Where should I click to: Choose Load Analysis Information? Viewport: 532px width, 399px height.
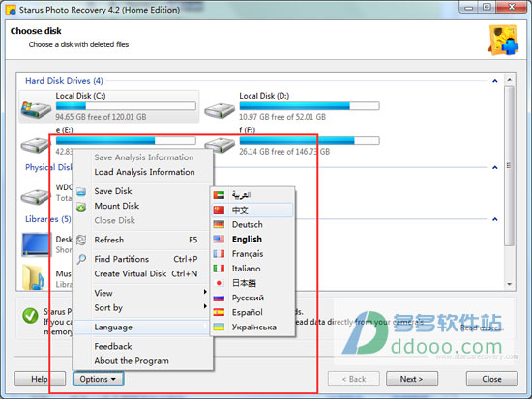[x=144, y=172]
